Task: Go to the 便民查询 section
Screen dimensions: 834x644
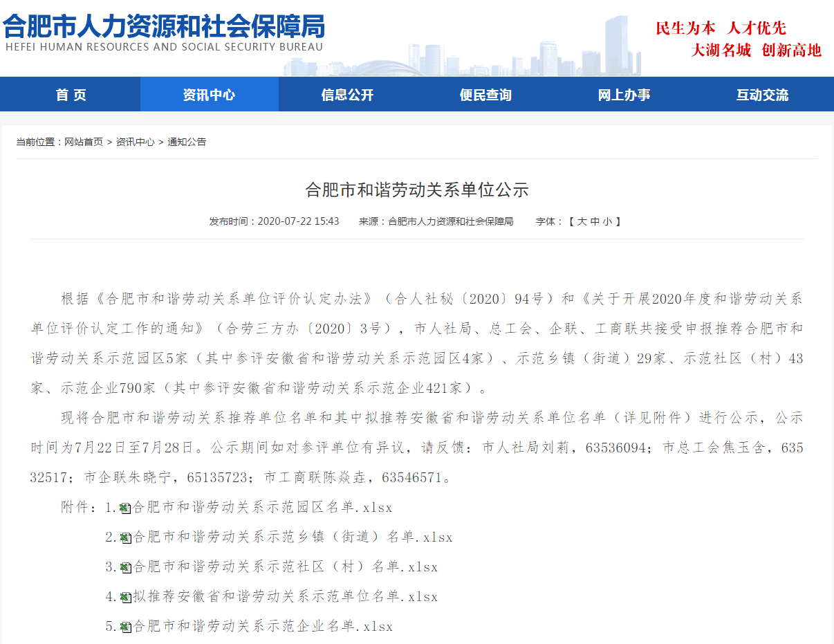Action: pos(485,95)
